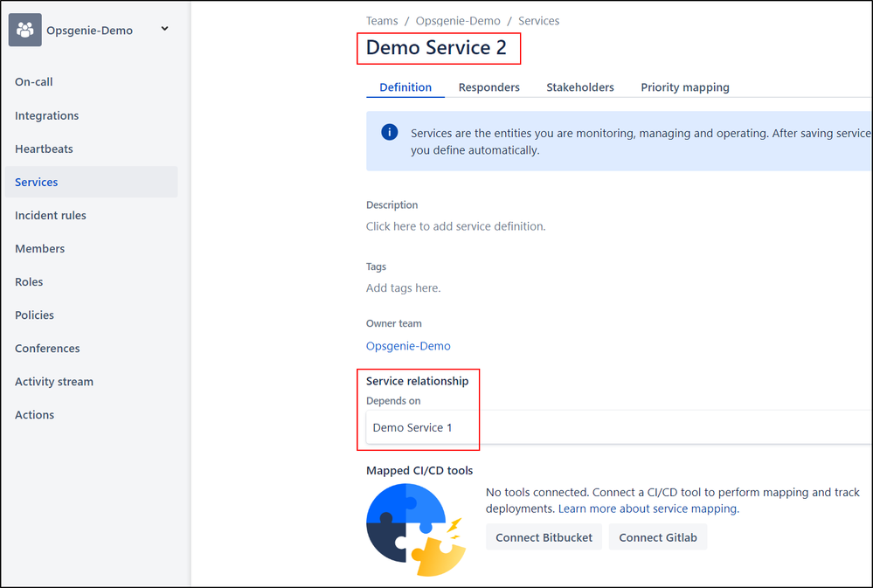The width and height of the screenshot is (873, 588).
Task: Open Policies in the sidebar
Action: [35, 315]
